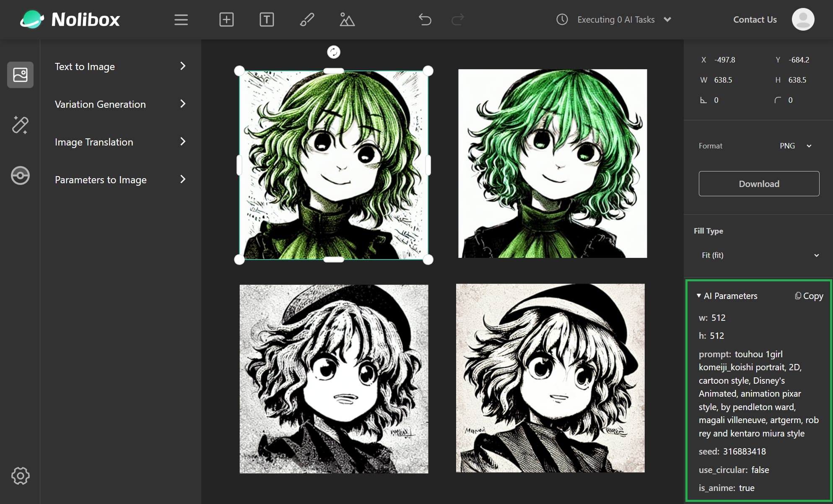Click the Redo arrow icon
Image resolution: width=833 pixels, height=504 pixels.
pyautogui.click(x=457, y=20)
